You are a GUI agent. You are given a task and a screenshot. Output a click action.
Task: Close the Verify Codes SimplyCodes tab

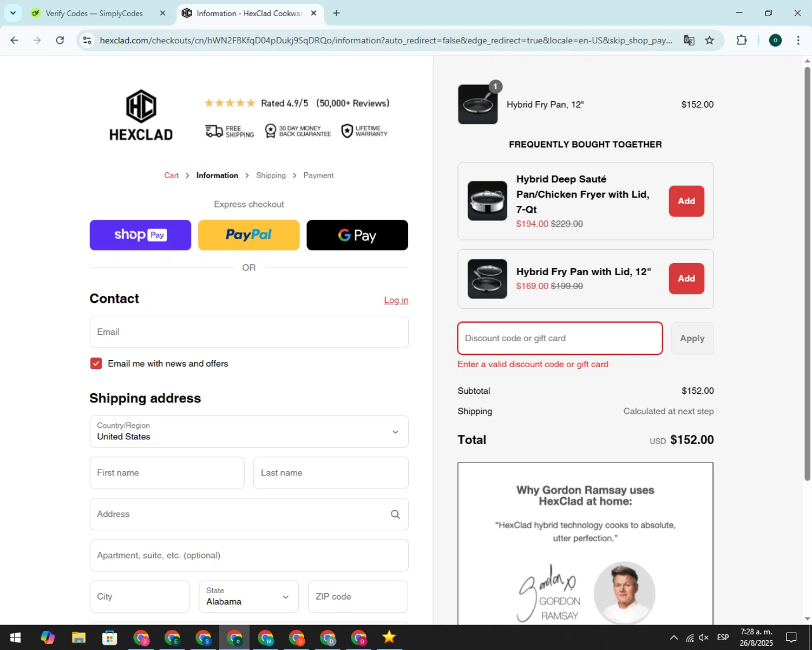click(162, 13)
